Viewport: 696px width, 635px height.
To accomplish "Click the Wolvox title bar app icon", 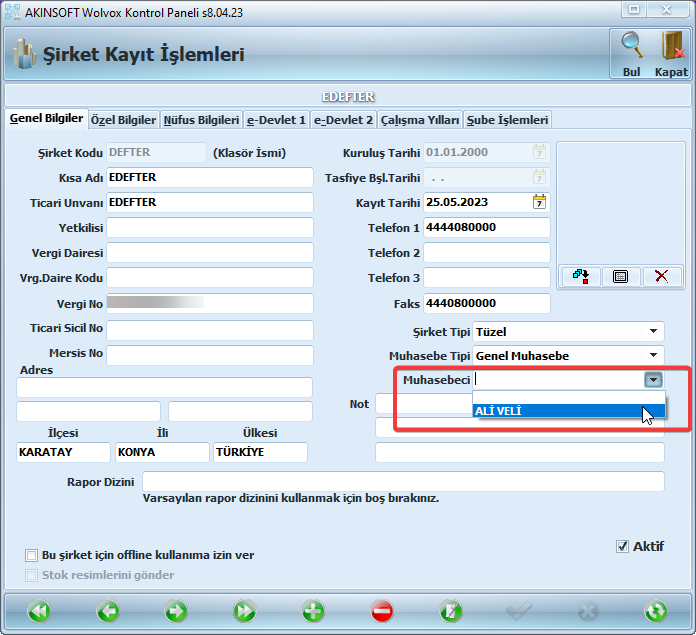I will tap(12, 12).
